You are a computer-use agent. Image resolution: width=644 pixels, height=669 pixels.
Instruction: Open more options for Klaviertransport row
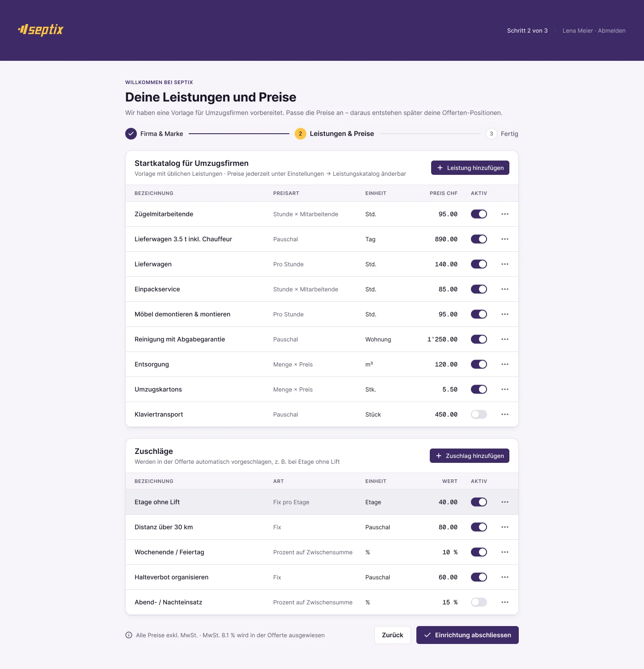(505, 415)
